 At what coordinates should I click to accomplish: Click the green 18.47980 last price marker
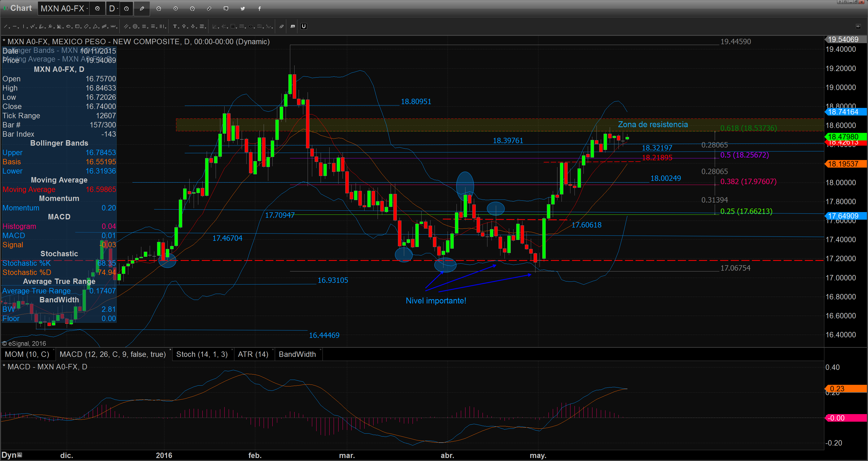[x=845, y=136]
